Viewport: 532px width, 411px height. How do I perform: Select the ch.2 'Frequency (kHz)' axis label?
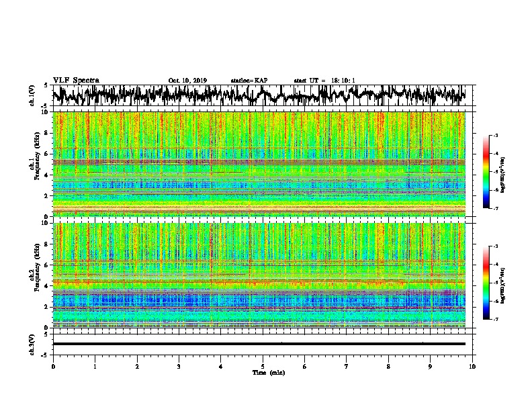pos(37,267)
